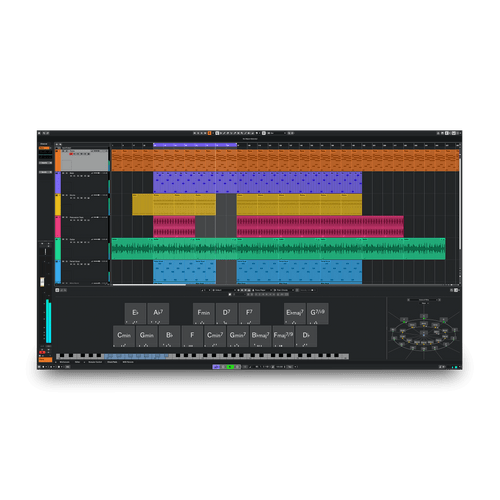Click the purple button in the bottom transport bar
The height and width of the screenshot is (500, 500).
coord(216,367)
